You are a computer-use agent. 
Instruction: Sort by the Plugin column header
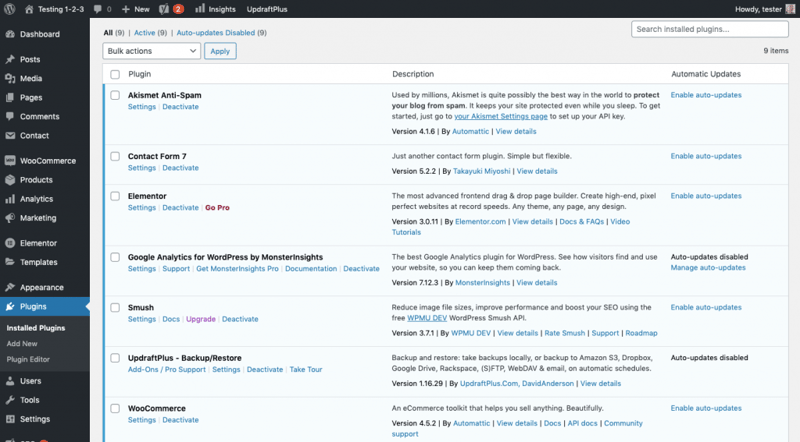(x=140, y=74)
